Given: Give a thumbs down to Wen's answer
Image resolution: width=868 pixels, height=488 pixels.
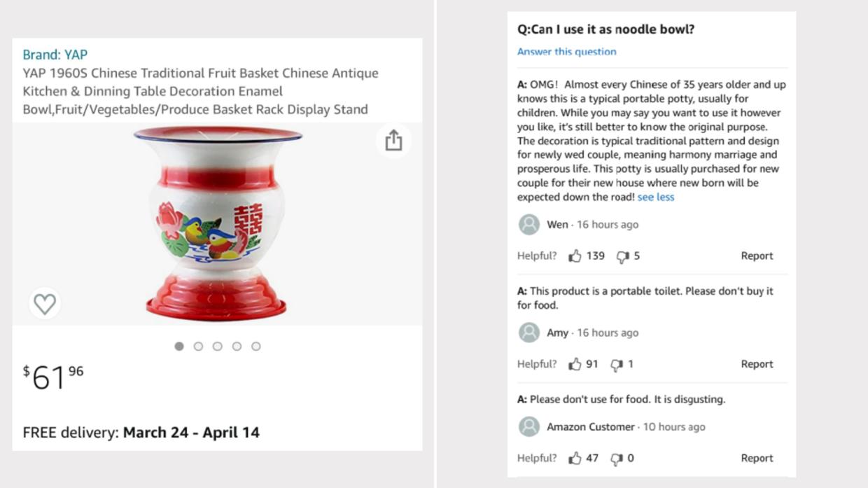Looking at the screenshot, I should pyautogui.click(x=622, y=256).
